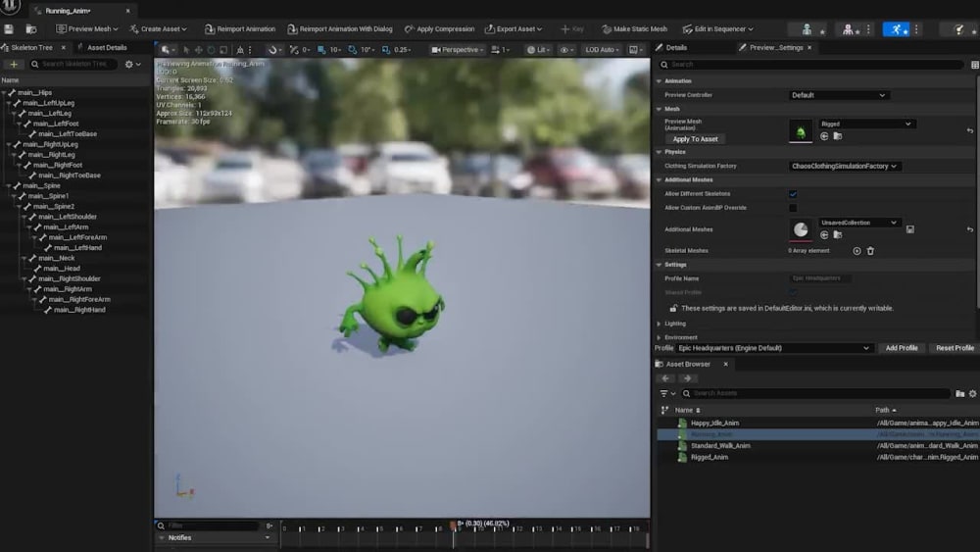Add element to Skeletal Meshes array
980x552 pixels.
[857, 251]
